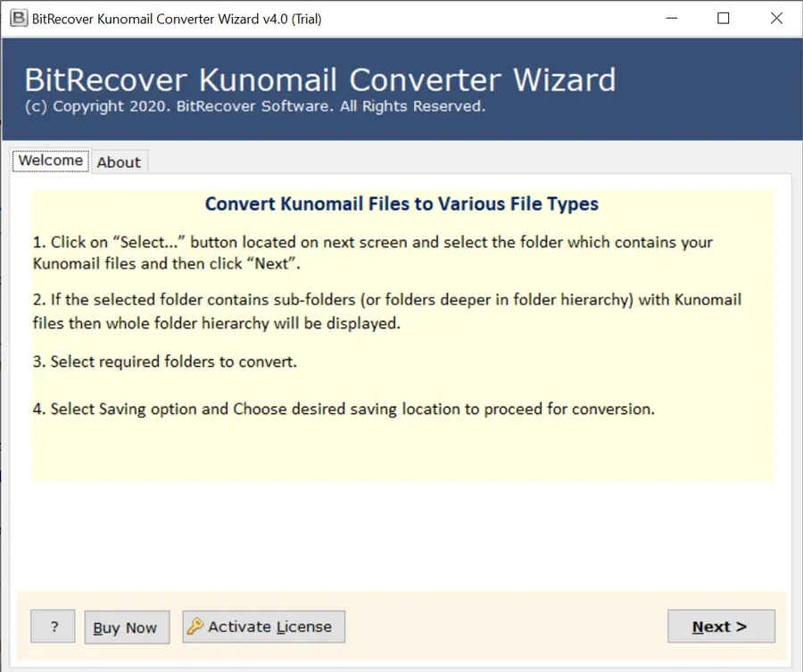Screen dimensions: 803x672
Task: Click step 1 text about "Select..." button
Action: [372, 253]
